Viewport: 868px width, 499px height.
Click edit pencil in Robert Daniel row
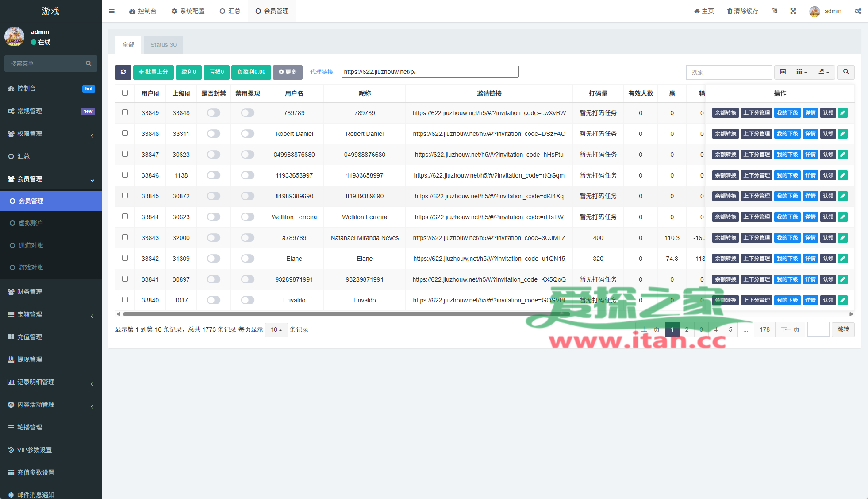[x=843, y=134]
